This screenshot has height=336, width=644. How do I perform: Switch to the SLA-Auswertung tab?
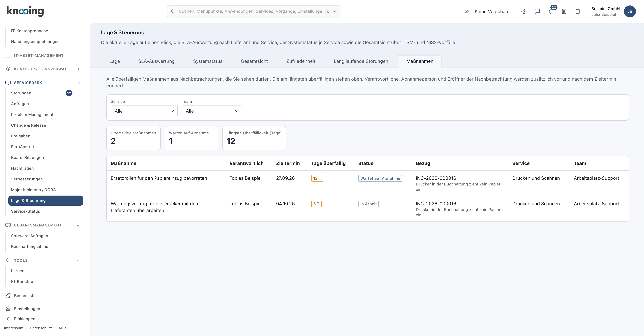coord(156,61)
